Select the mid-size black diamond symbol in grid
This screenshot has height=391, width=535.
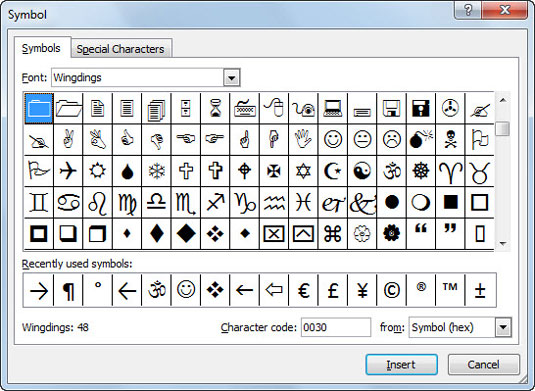[157, 234]
